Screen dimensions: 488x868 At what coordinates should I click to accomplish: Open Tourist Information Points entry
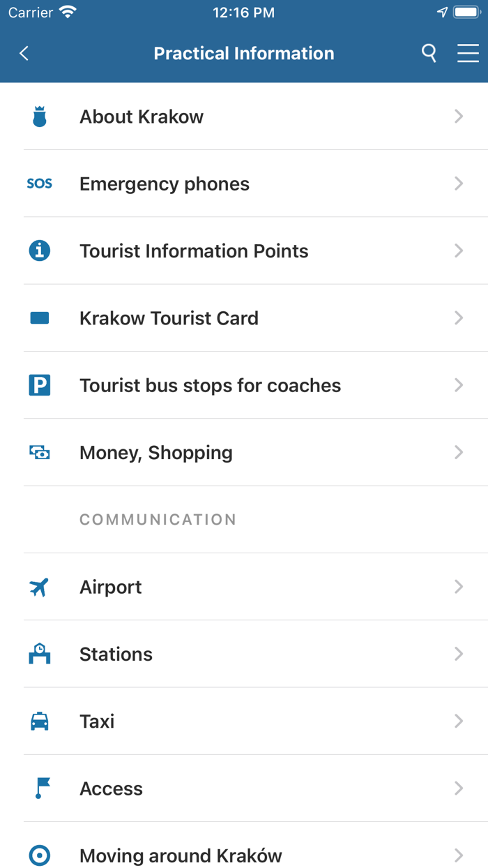[194, 251]
